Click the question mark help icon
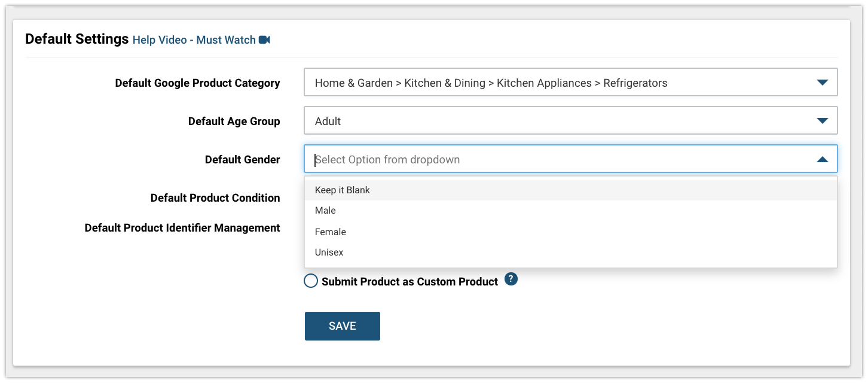 tap(511, 279)
